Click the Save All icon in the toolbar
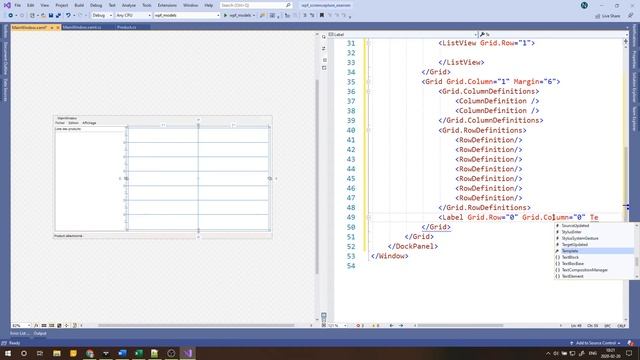 click(x=58, y=15)
